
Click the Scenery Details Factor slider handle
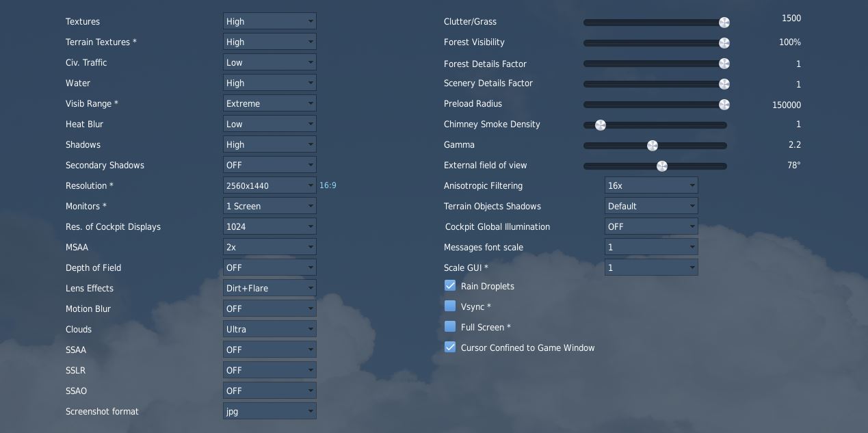[724, 84]
